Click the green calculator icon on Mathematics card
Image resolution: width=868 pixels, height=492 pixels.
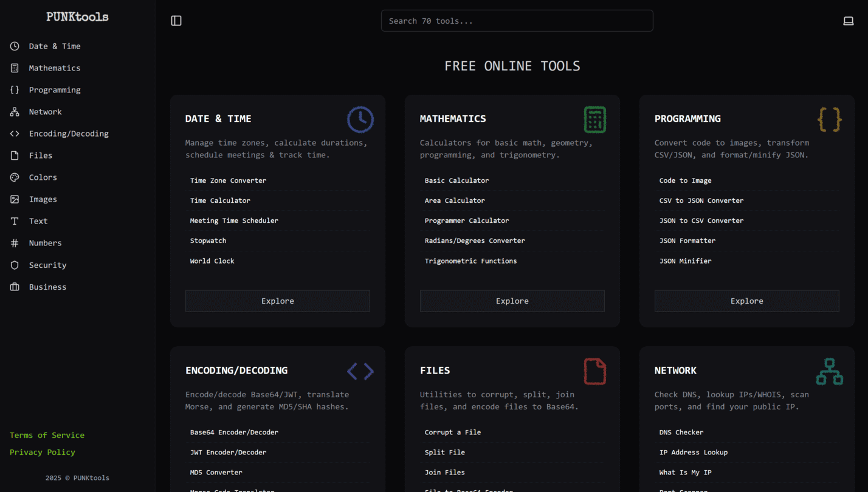click(x=594, y=120)
